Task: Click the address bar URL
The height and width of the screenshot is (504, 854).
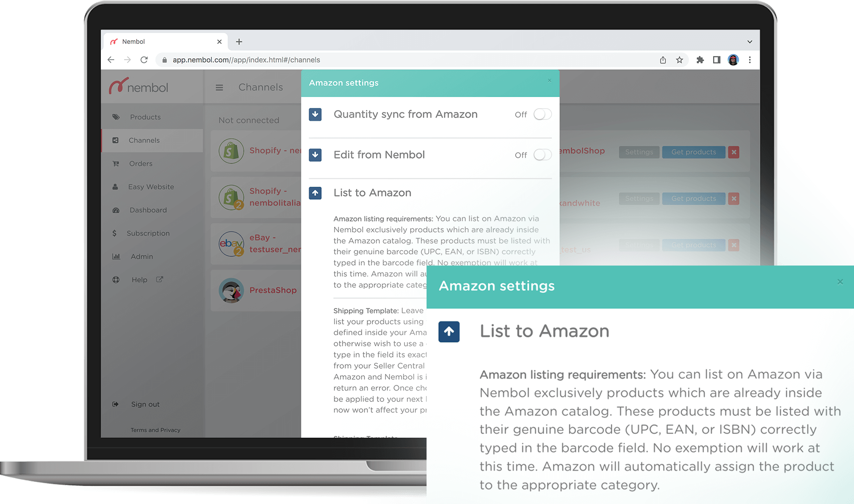Action: 246,60
